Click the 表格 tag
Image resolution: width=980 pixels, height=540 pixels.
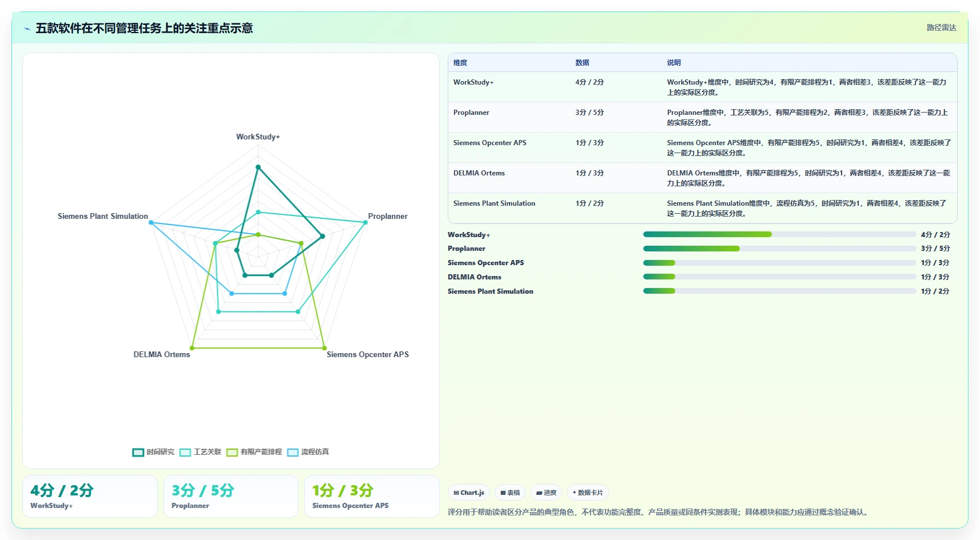[510, 493]
